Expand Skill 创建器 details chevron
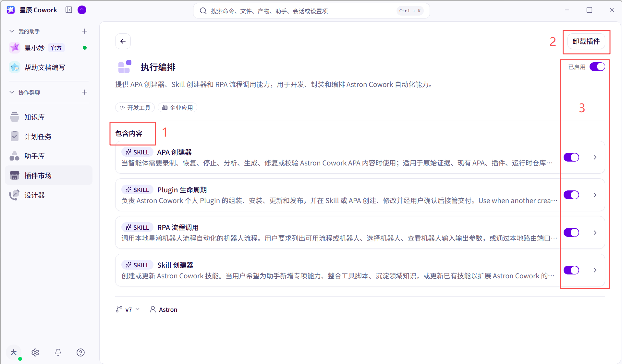This screenshot has width=622, height=364. tap(595, 270)
